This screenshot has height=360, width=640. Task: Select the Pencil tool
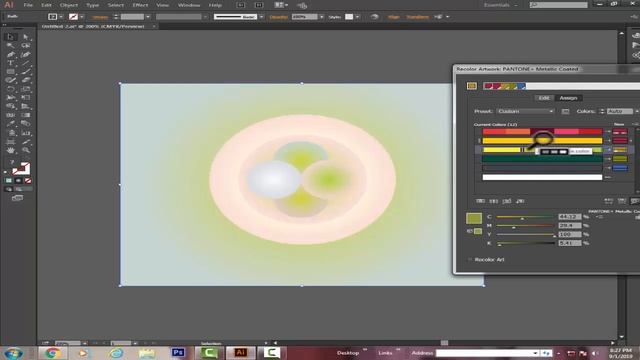point(11,80)
